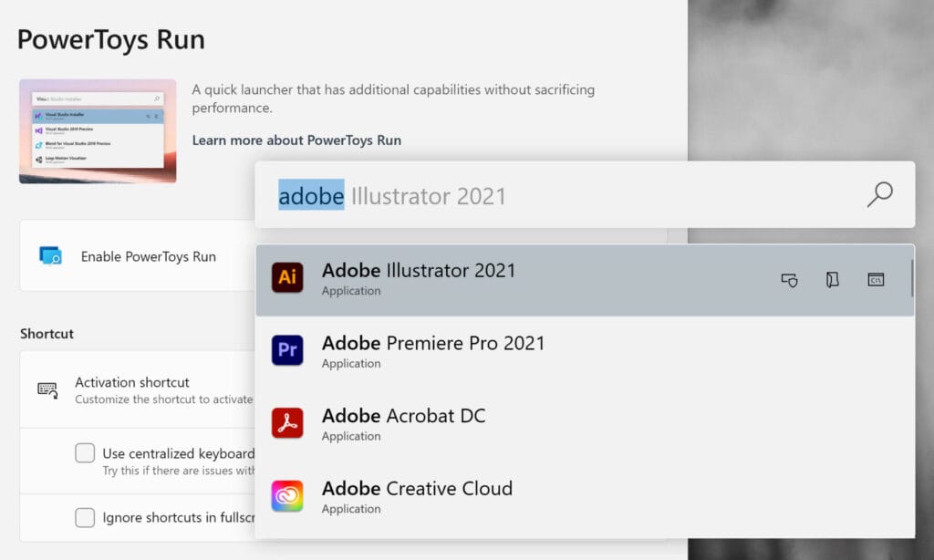Tick Use centralized keyboard hook checkbox
Viewport: 934px width, 560px height.
click(x=85, y=452)
